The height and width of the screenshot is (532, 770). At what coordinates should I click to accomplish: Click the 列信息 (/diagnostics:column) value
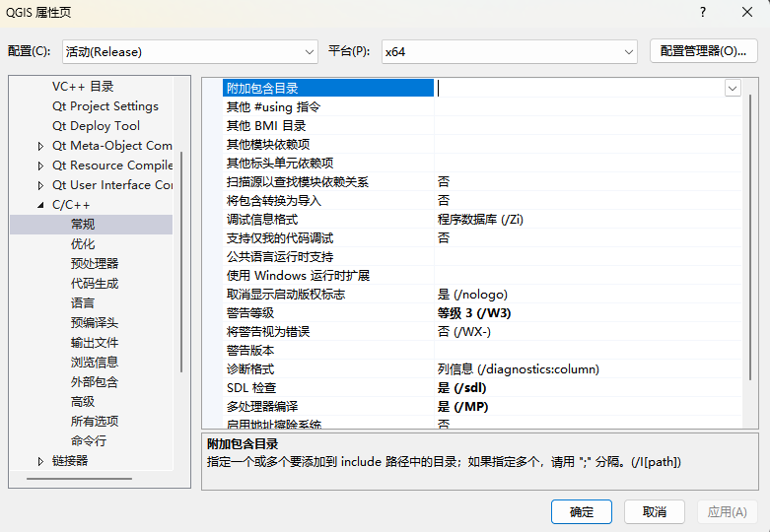(x=518, y=369)
